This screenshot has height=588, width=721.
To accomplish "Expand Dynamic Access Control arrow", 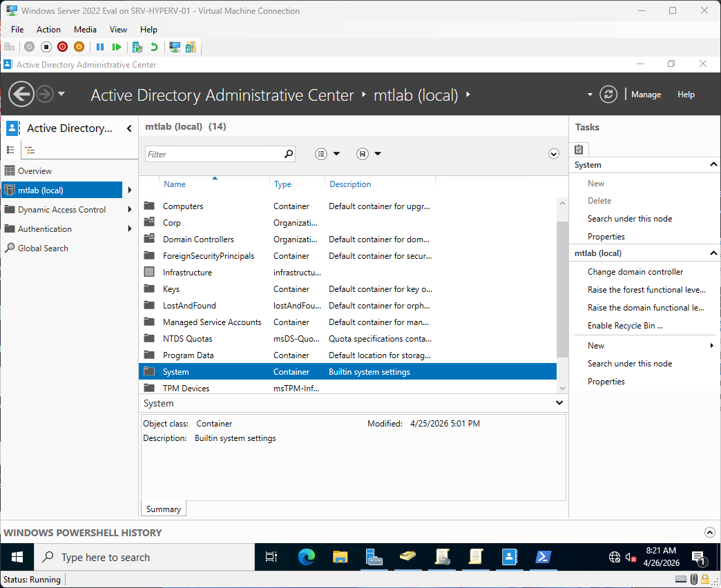I will [130, 210].
